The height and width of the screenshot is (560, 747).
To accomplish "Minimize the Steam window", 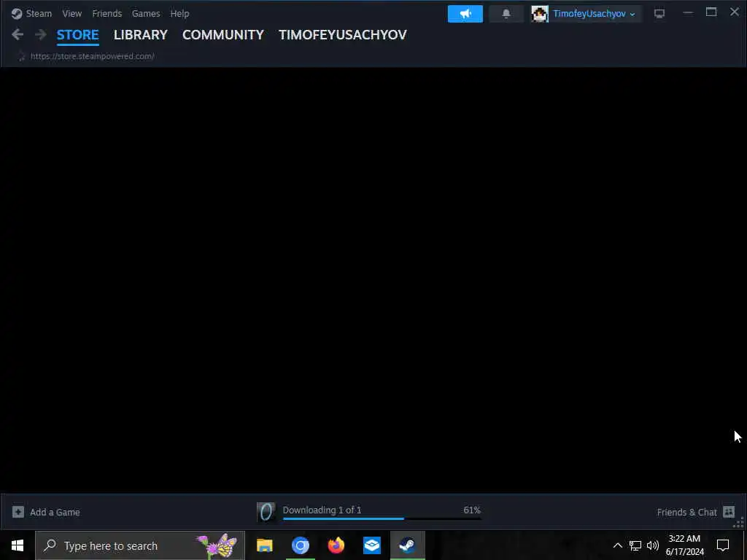I will point(688,13).
